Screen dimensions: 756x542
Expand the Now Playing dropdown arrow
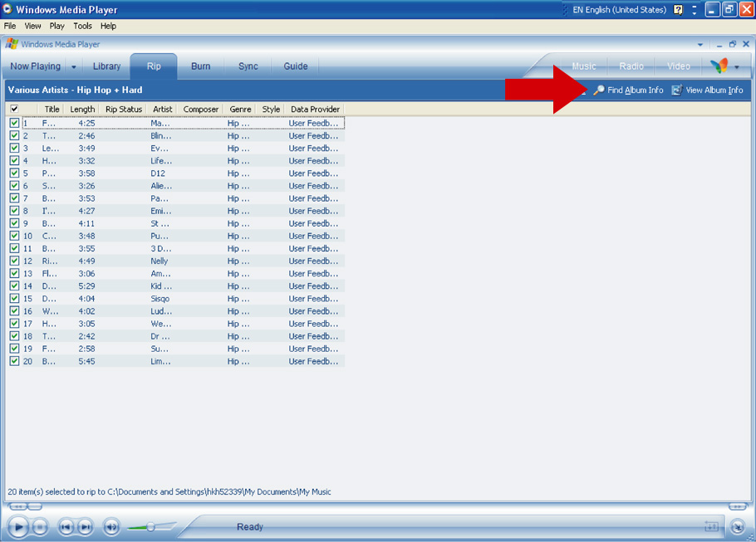pyautogui.click(x=74, y=67)
